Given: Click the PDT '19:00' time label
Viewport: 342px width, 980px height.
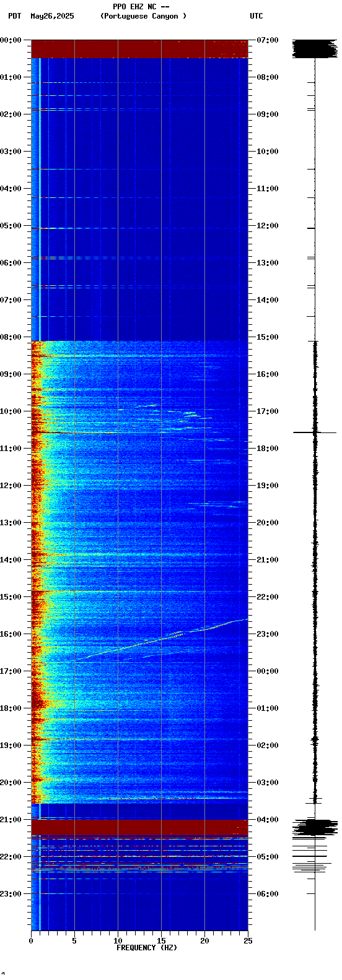Looking at the screenshot, I should (x=11, y=746).
